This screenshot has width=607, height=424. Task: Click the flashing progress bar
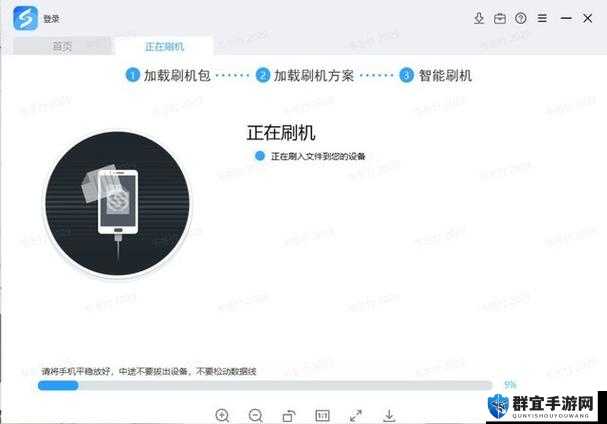point(265,385)
